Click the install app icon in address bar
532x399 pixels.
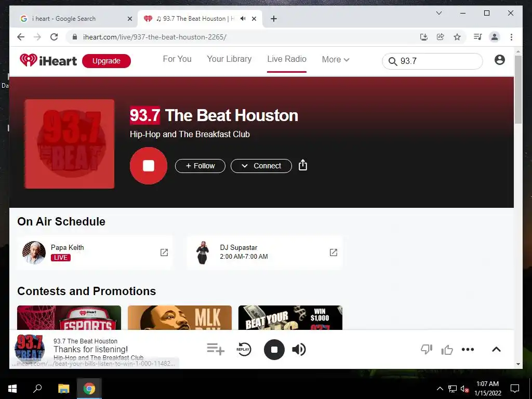[x=424, y=37]
